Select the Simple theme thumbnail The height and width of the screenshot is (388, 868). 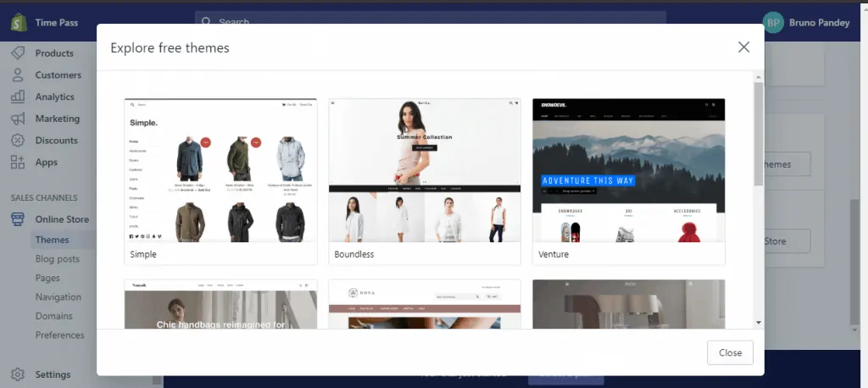pos(220,170)
